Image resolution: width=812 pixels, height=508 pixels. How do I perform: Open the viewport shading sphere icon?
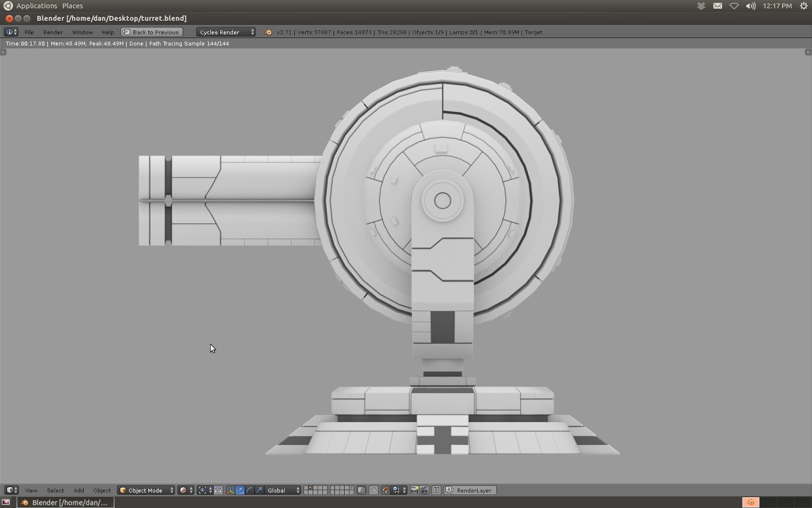183,490
